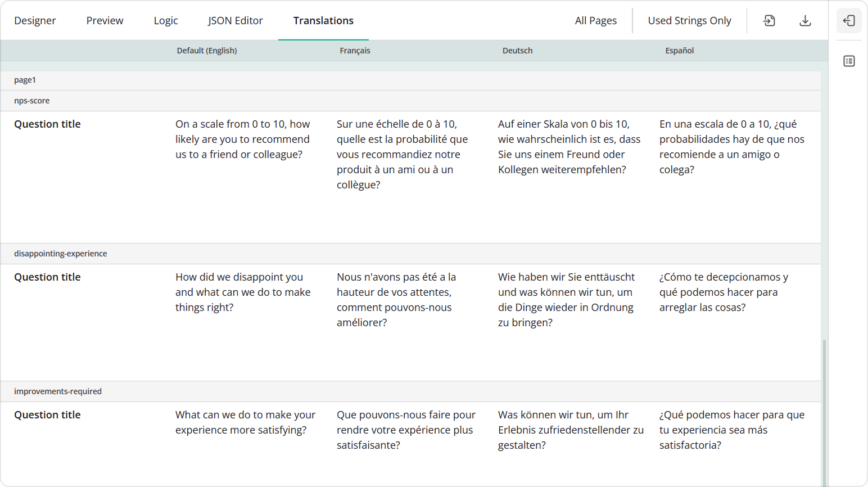
Task: Select the Translations tab
Action: click(323, 21)
